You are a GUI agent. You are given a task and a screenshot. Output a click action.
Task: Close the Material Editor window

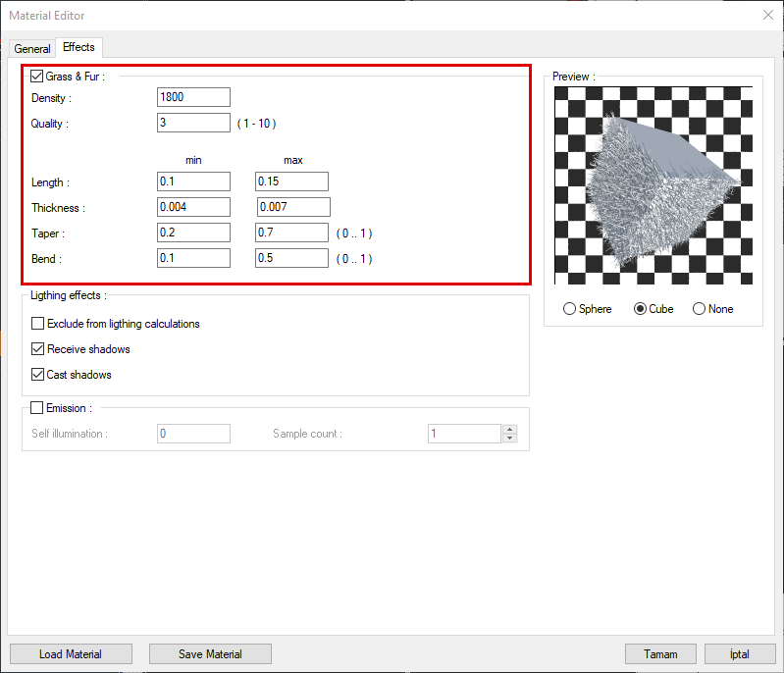(x=767, y=15)
